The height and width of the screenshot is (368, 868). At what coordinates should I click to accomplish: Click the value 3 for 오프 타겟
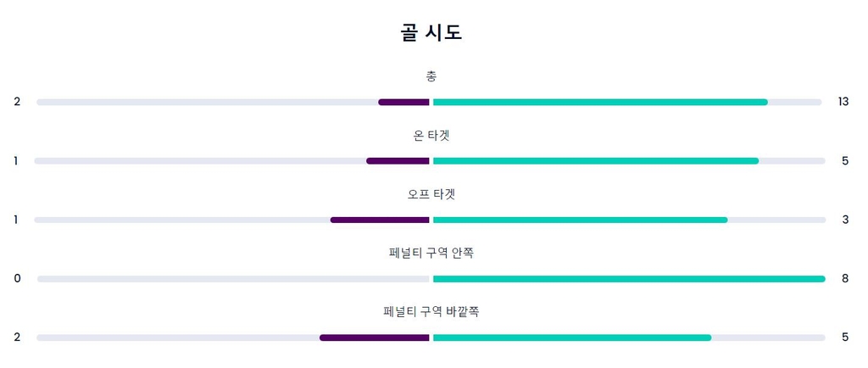click(845, 220)
